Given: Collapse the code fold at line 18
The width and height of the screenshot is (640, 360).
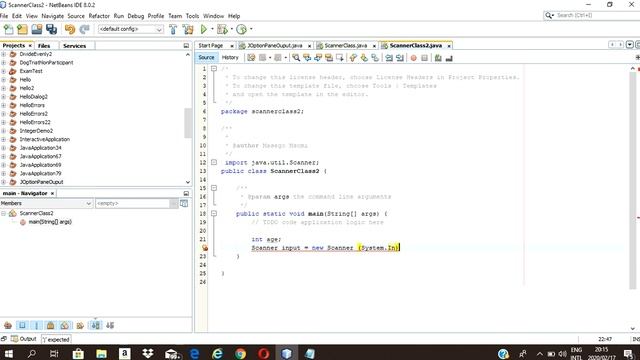Looking at the screenshot, I should coord(214,213).
